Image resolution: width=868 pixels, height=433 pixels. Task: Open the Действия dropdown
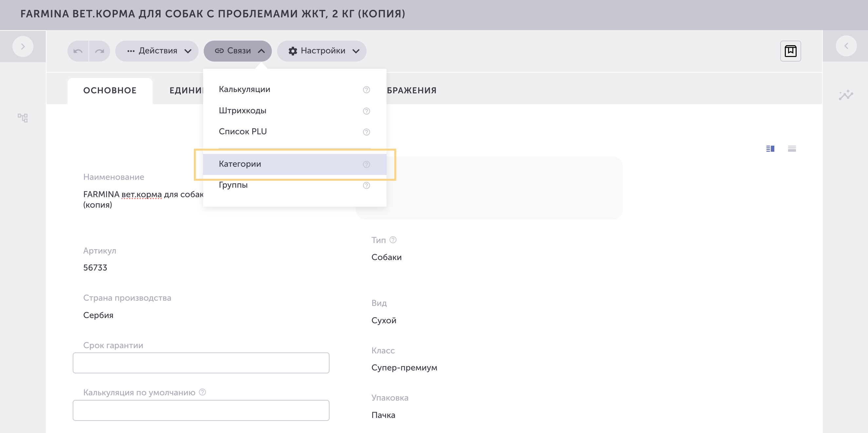157,51
